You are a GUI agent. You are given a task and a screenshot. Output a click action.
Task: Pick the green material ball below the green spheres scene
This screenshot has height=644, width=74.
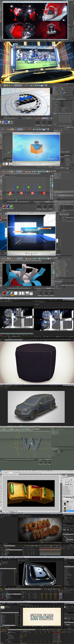click(x=12, y=207)
